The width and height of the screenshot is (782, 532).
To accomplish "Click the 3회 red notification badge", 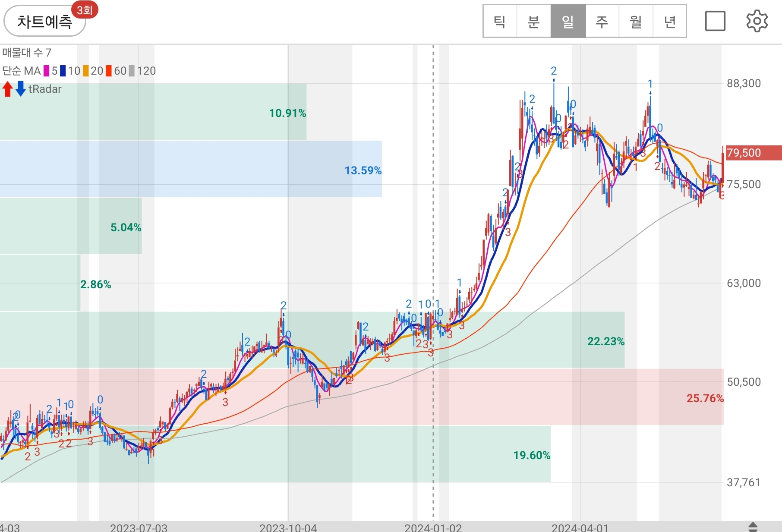I will click(x=85, y=10).
